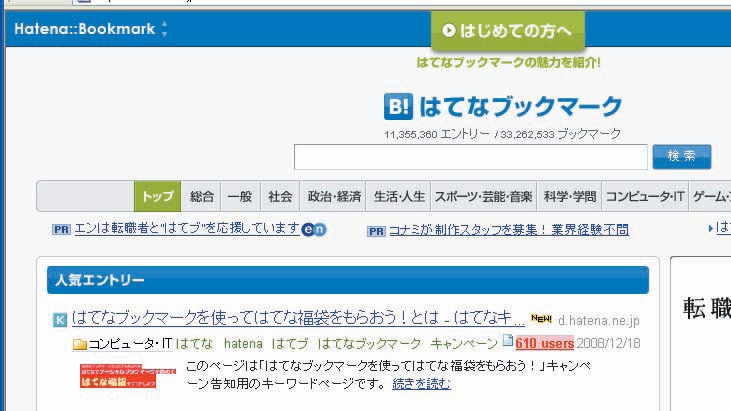Screen dimensions: 731x411
Task: Select the はてな tag
Action: (194, 344)
